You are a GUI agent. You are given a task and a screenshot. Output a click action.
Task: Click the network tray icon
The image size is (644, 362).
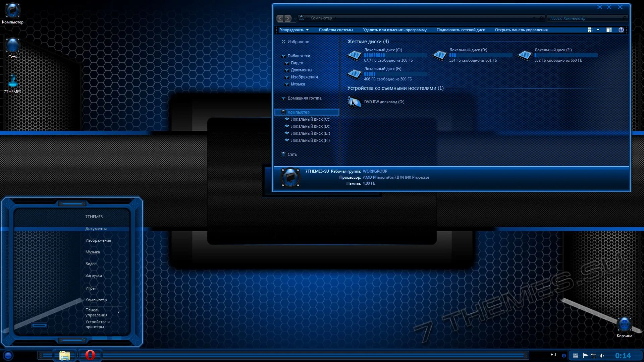click(594, 356)
